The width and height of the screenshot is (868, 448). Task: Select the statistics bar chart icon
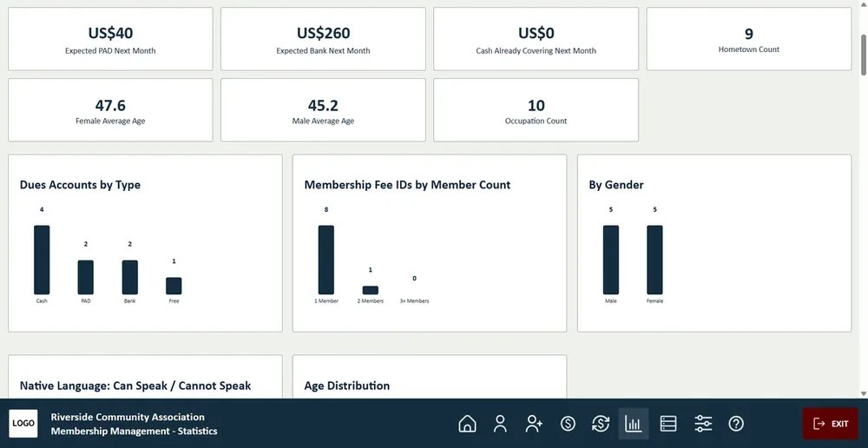pos(634,424)
